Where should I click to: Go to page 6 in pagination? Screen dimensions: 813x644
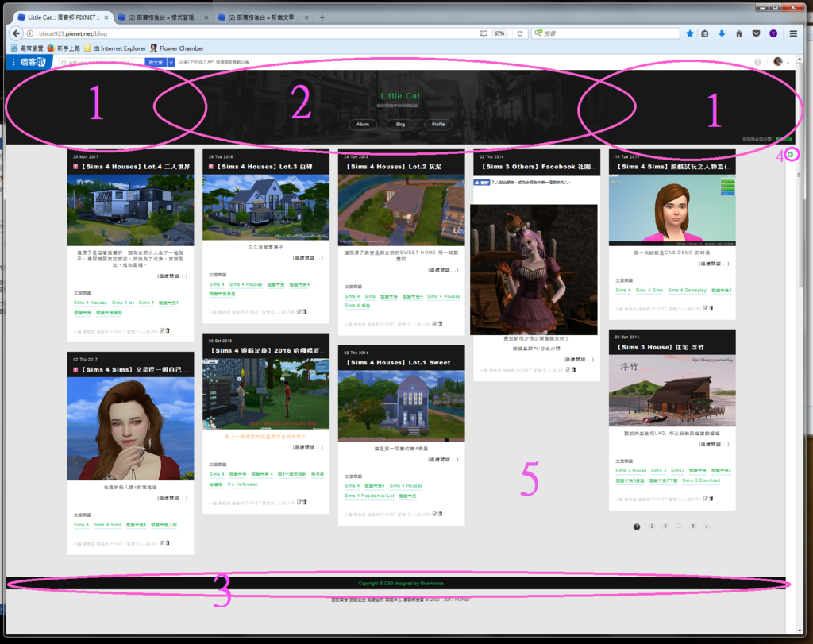(x=692, y=526)
